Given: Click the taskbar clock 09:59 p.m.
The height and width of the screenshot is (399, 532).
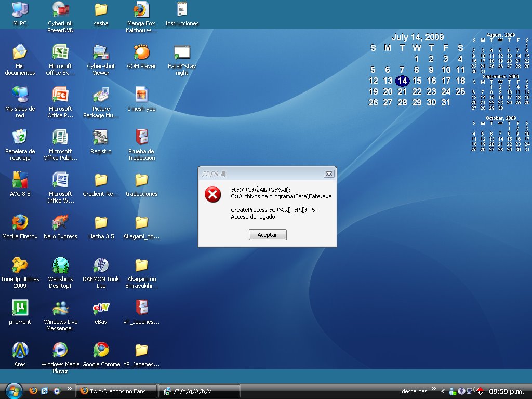Looking at the screenshot, I should (x=507, y=391).
